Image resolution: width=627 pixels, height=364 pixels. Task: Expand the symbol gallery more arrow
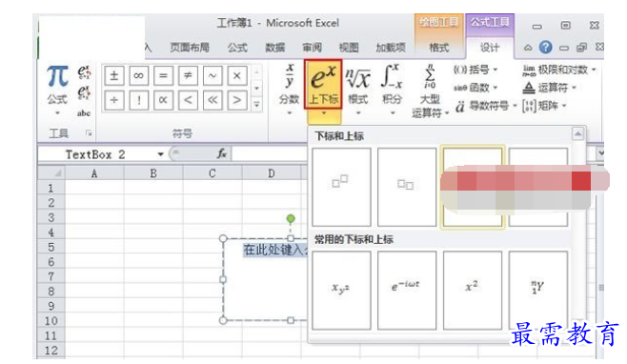pyautogui.click(x=256, y=105)
